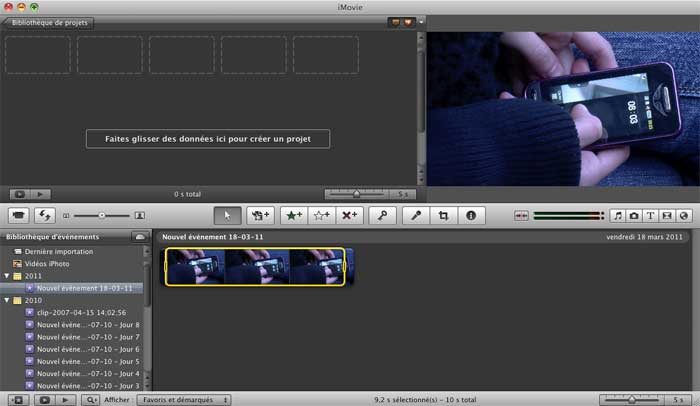The height and width of the screenshot is (406, 700).
Task: Play project full screen button
Action: click(20, 194)
